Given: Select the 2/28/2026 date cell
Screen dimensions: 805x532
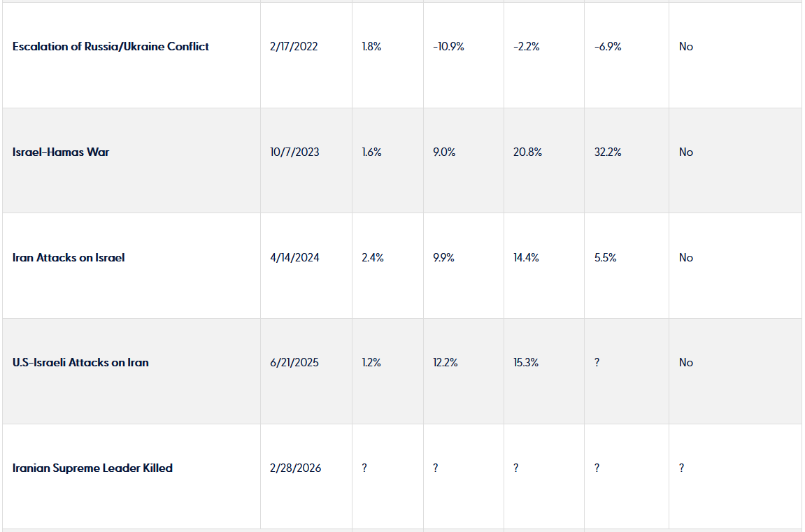Looking at the screenshot, I should [296, 468].
